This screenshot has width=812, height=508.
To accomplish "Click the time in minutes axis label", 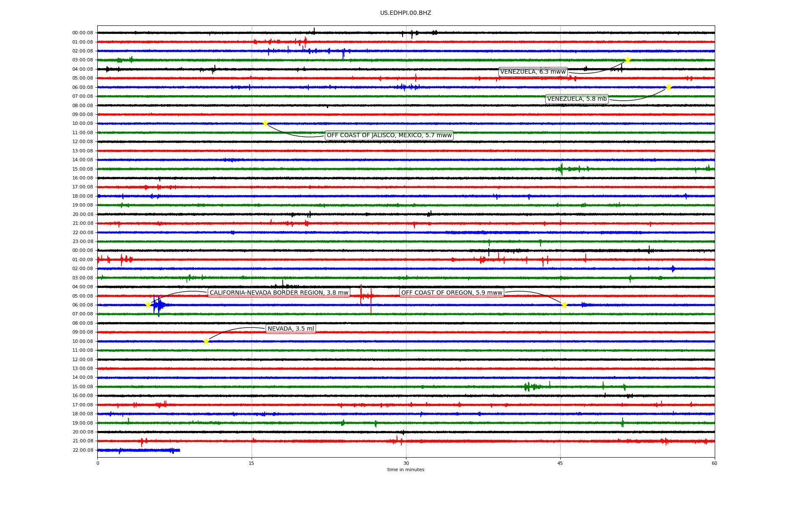I will [x=406, y=470].
